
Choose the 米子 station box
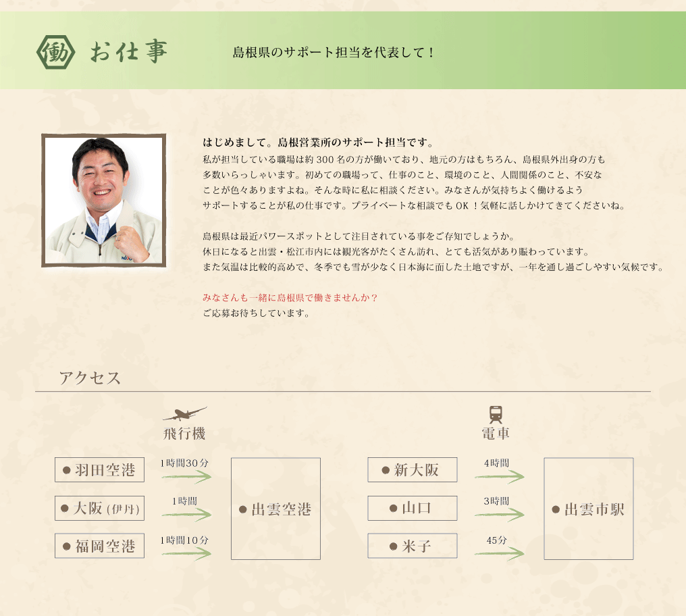pos(412,546)
